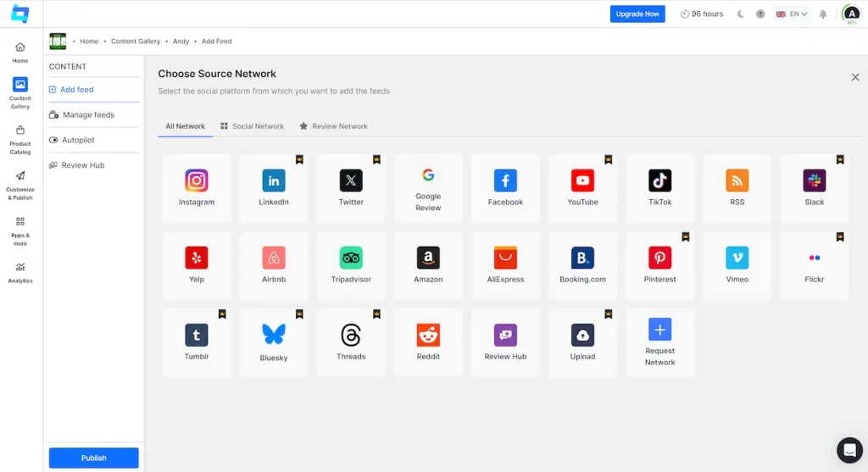
Task: Select Add feed in Content menu
Action: pos(93,90)
